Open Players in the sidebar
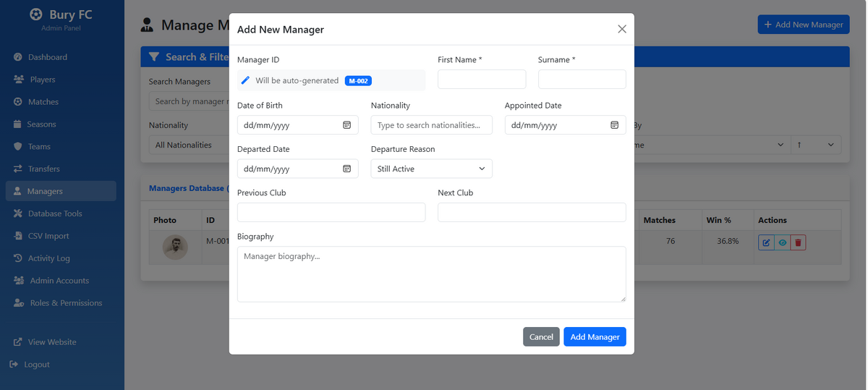The height and width of the screenshot is (390, 868). coord(43,80)
